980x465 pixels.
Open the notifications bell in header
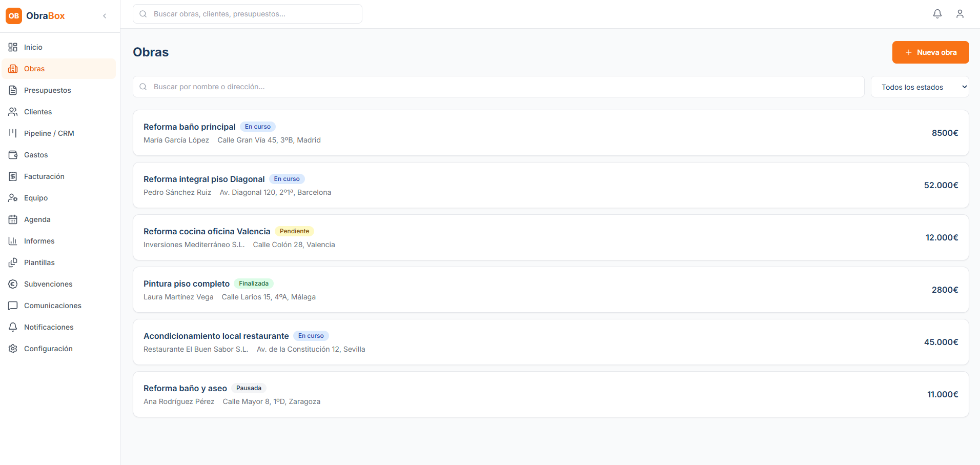(x=937, y=14)
